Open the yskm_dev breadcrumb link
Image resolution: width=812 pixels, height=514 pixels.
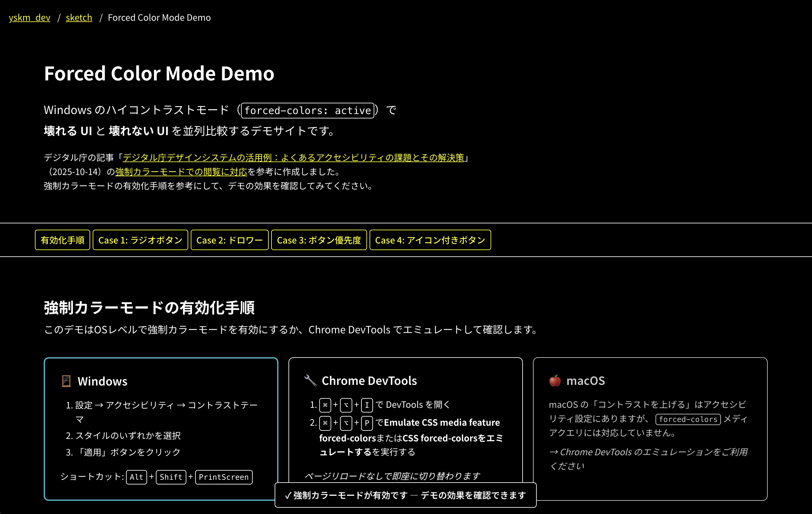click(x=29, y=18)
